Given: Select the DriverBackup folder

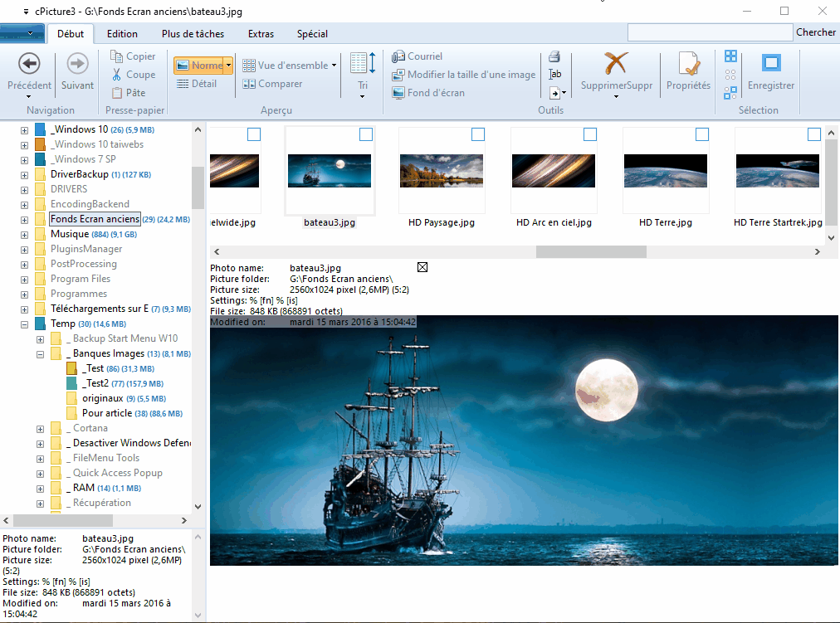Looking at the screenshot, I should [x=80, y=174].
